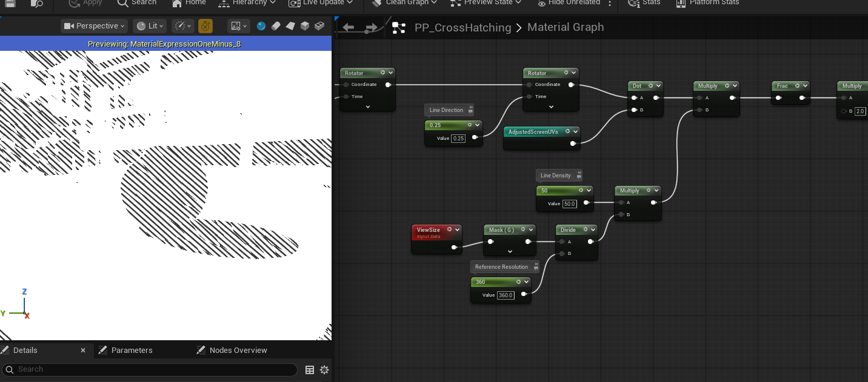Select the cube preview mesh icon

[305, 26]
